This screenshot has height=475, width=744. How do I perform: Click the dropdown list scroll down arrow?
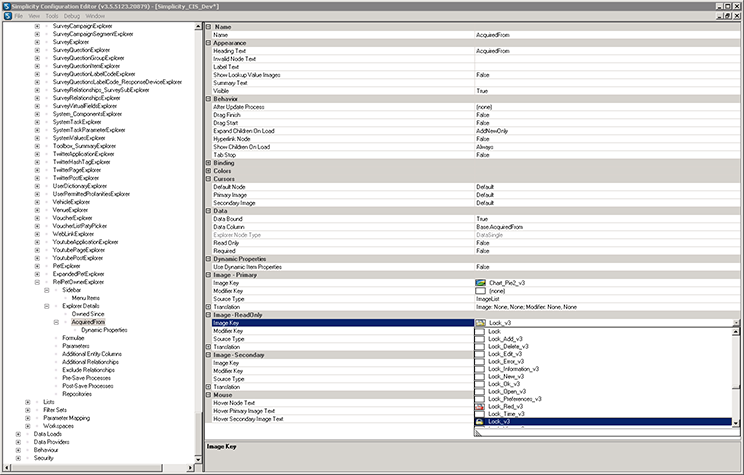pyautogui.click(x=736, y=423)
